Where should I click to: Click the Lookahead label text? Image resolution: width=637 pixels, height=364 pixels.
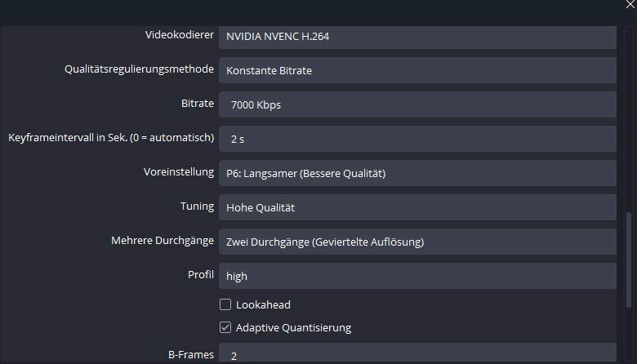point(263,305)
